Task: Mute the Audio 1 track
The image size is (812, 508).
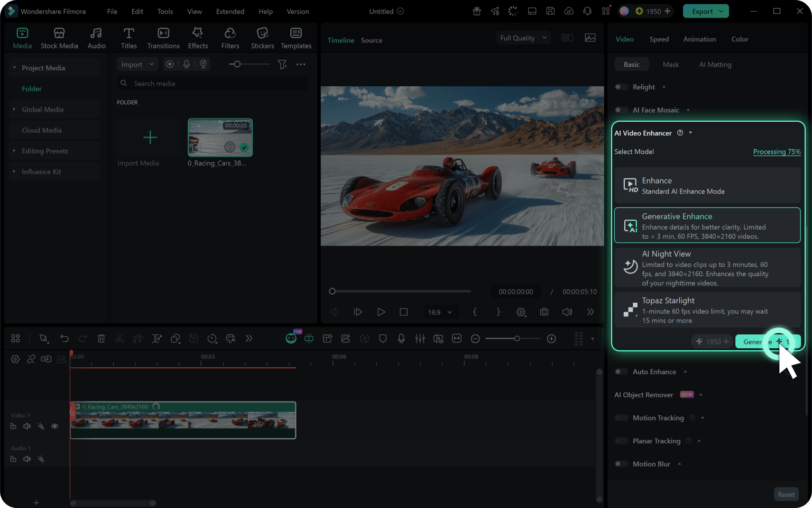Action: tap(27, 459)
